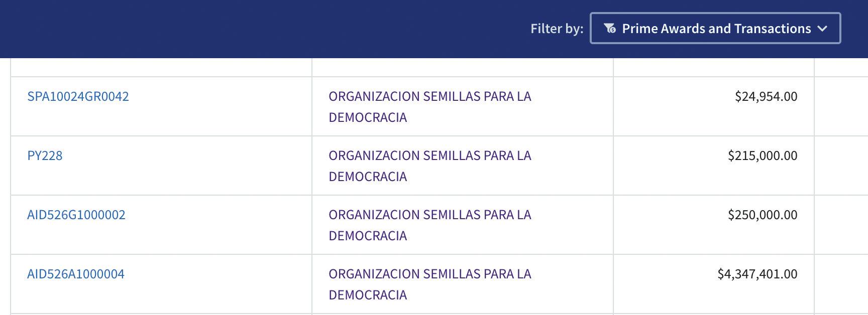Open the Prime Awards and Transactions dropdown
The width and height of the screenshot is (868, 315).
(x=715, y=29)
